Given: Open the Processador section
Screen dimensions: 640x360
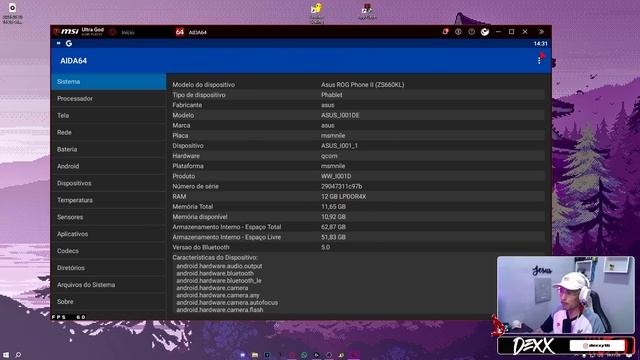Looking at the screenshot, I should coord(108,98).
